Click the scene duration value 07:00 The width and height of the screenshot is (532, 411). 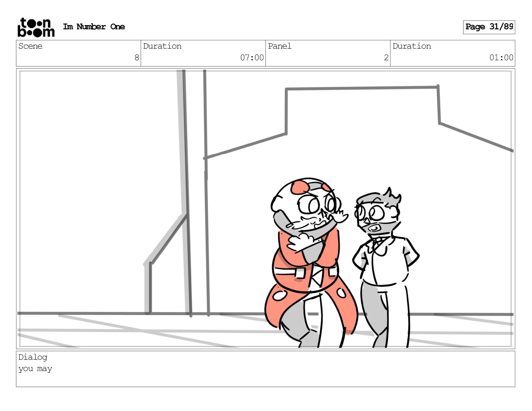252,58
